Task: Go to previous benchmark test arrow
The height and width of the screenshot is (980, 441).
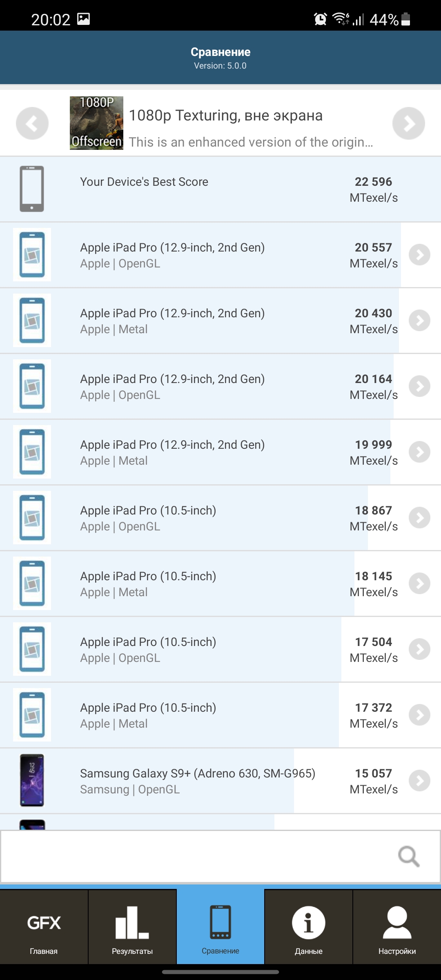Action: coord(32,123)
